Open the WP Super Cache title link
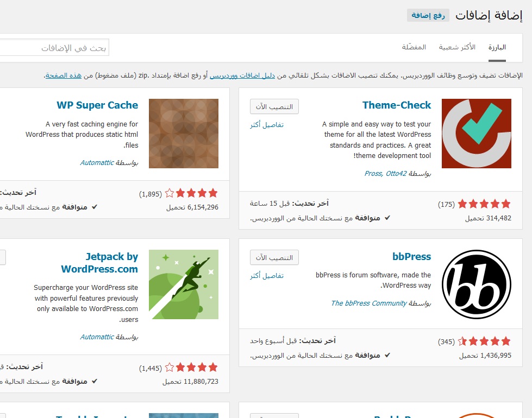532x418 pixels. pos(97,105)
